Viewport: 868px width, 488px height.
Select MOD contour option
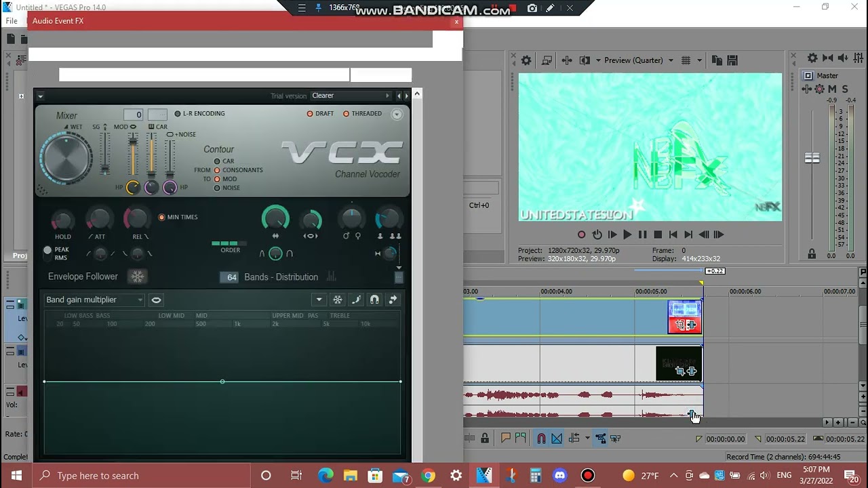pyautogui.click(x=217, y=179)
